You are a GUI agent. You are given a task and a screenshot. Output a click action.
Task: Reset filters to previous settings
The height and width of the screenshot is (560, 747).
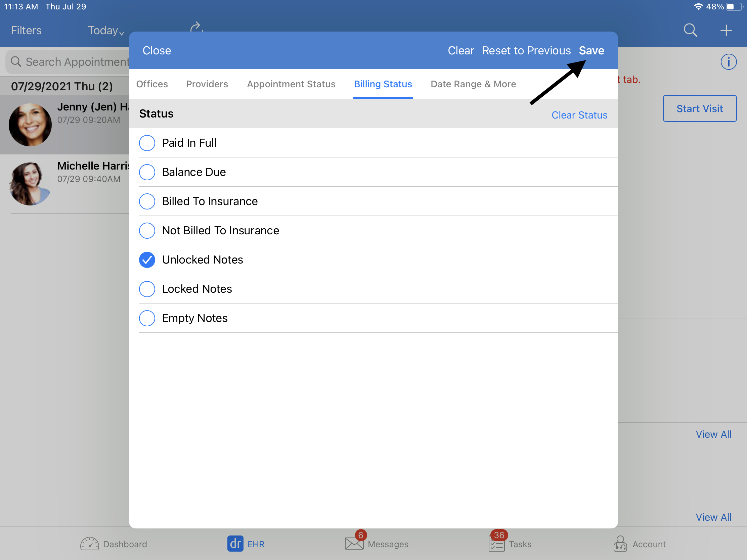pyautogui.click(x=525, y=51)
